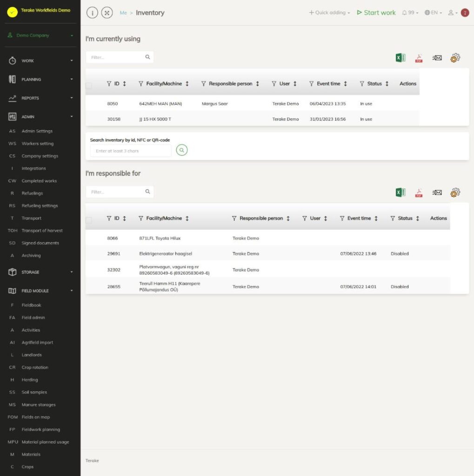Select row '642MEH MAN (MAN)'
Screen dimensions: 474x476
[x=252, y=104]
